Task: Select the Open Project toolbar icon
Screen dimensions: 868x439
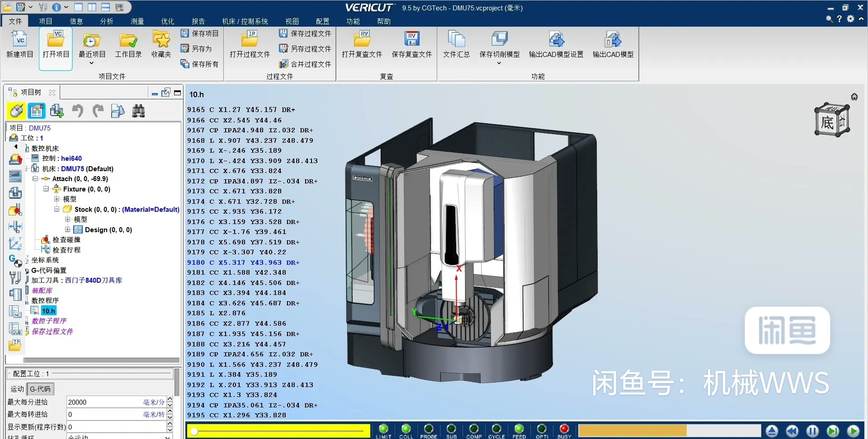Action: pyautogui.click(x=55, y=45)
